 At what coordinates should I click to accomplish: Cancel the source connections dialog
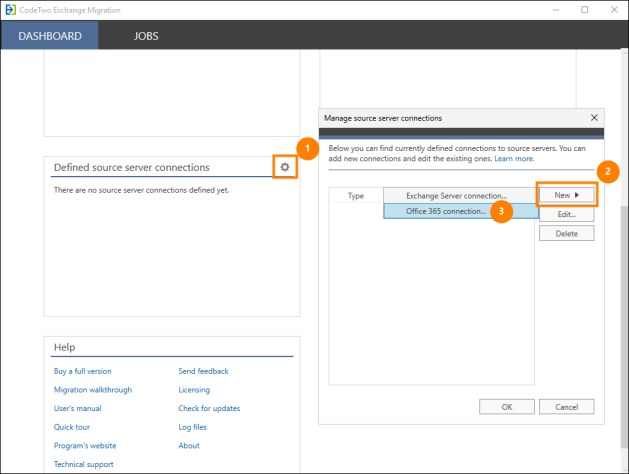566,407
